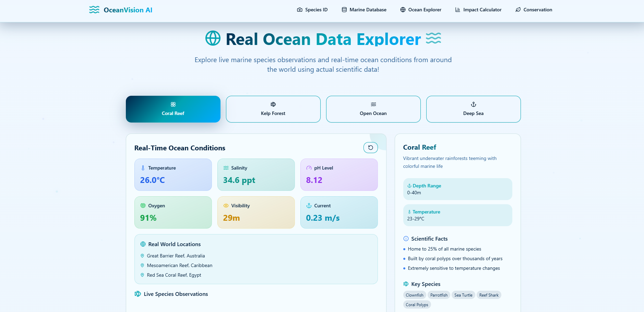644x312 pixels.
Task: Click the Sea Turtle species tag
Action: click(463, 295)
